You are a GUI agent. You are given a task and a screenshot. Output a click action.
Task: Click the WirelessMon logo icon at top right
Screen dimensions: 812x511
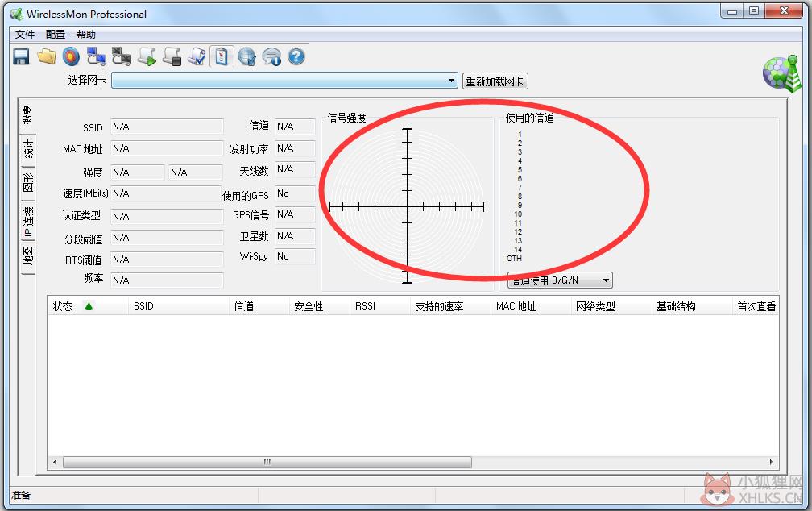click(x=782, y=73)
